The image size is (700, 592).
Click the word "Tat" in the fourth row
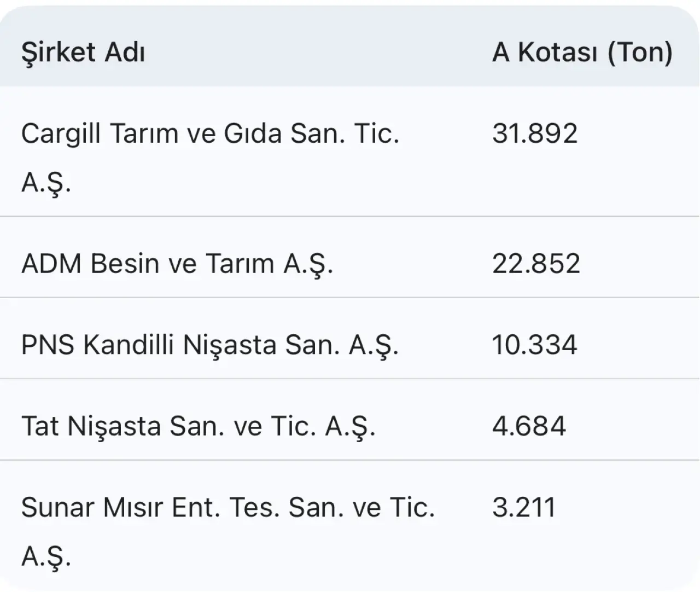pyautogui.click(x=39, y=426)
